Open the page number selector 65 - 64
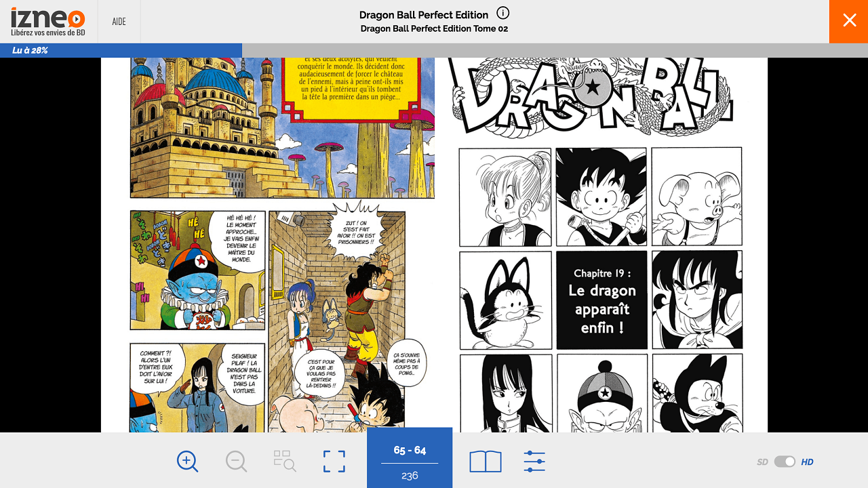This screenshot has height=488, width=868. pyautogui.click(x=410, y=457)
